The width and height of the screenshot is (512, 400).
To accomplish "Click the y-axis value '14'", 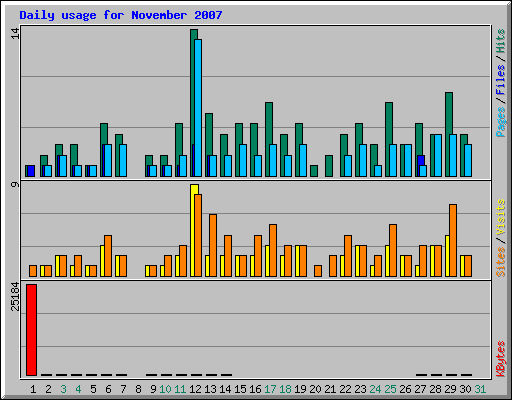I will (x=15, y=33).
